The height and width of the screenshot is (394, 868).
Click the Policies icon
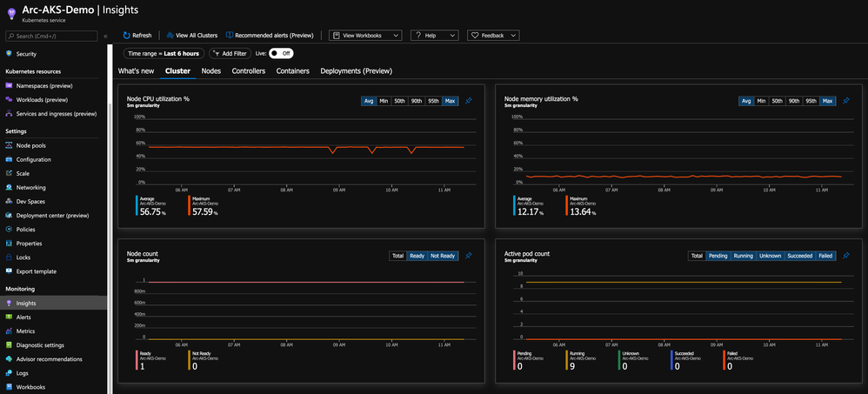9,229
